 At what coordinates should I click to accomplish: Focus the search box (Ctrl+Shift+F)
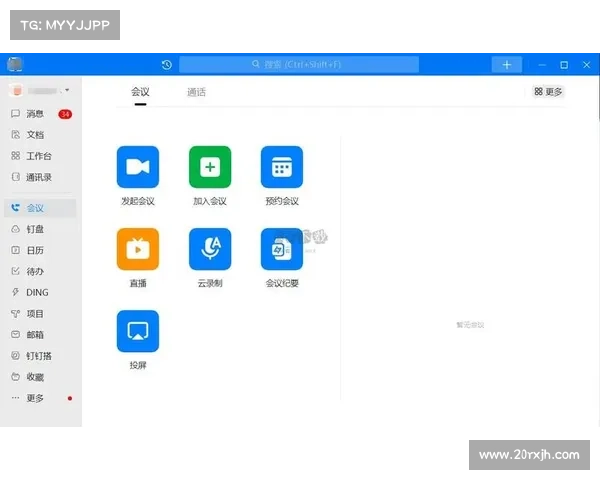pyautogui.click(x=299, y=64)
